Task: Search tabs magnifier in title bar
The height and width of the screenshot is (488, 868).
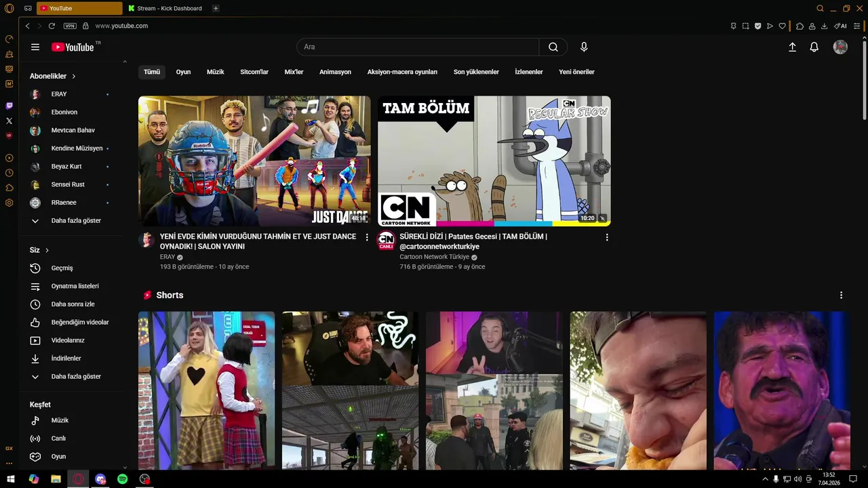Action: (820, 8)
